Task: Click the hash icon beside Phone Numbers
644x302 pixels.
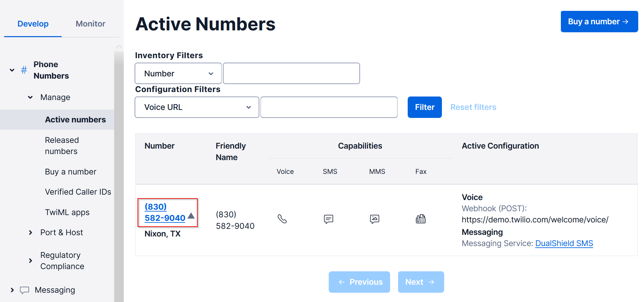Action: click(24, 70)
